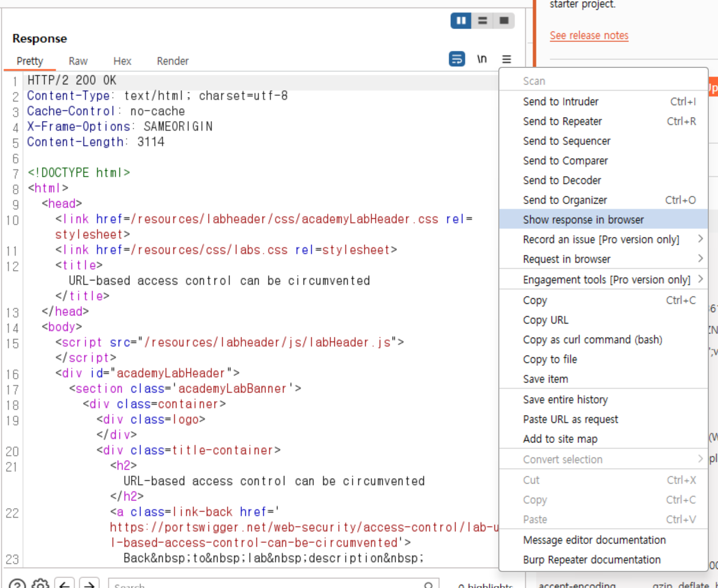The width and height of the screenshot is (718, 588).
Task: Open Burp Repeater documentation
Action: coord(603,559)
